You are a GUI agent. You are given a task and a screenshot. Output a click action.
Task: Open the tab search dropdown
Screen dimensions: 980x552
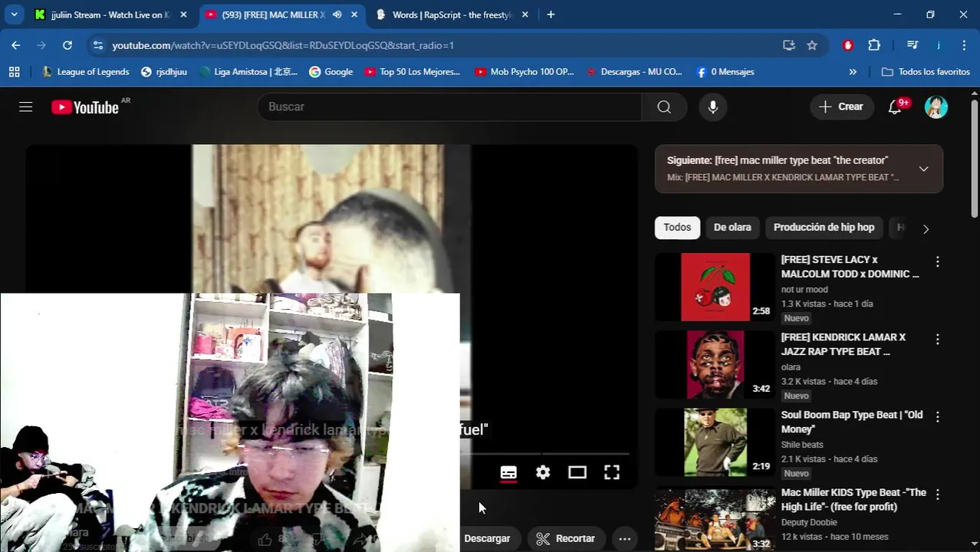[14, 15]
